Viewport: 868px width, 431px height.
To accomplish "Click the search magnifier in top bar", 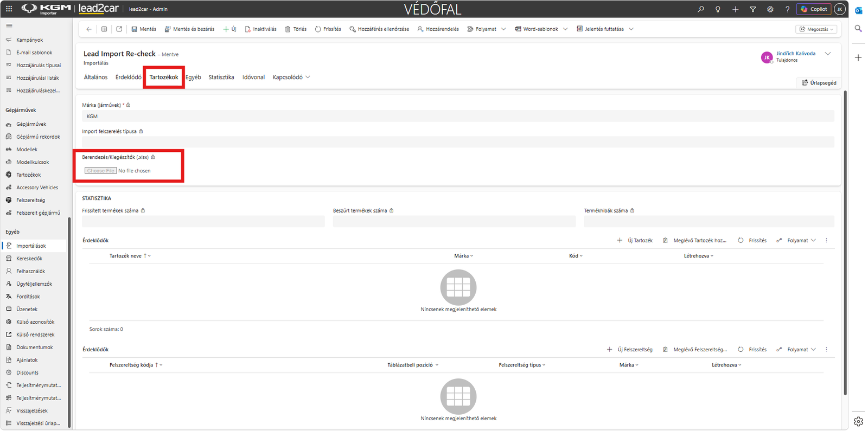I will (x=701, y=9).
